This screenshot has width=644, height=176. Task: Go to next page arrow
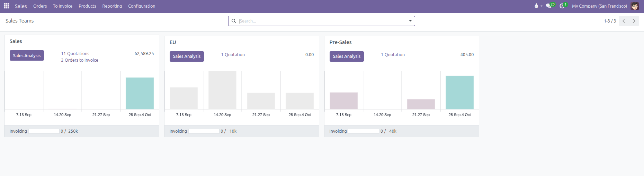[x=634, y=21]
